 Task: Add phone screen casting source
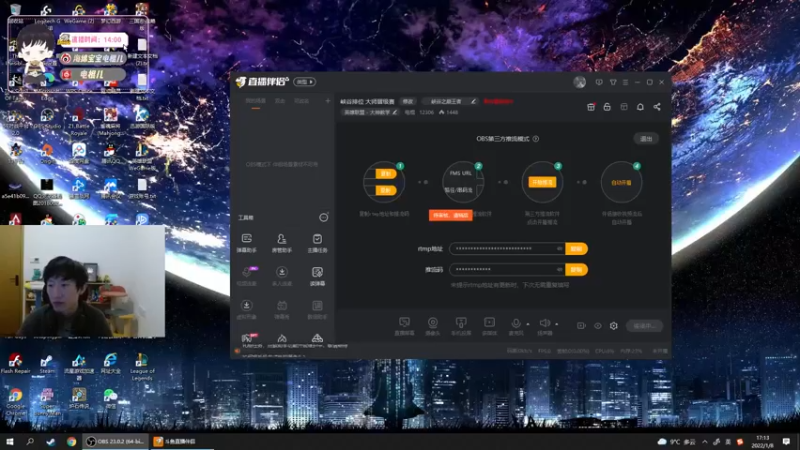pos(461,326)
